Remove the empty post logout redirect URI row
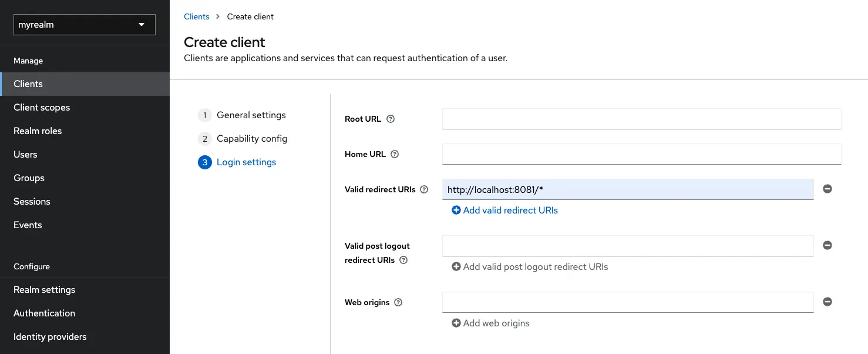This screenshot has height=354, width=868. [827, 245]
